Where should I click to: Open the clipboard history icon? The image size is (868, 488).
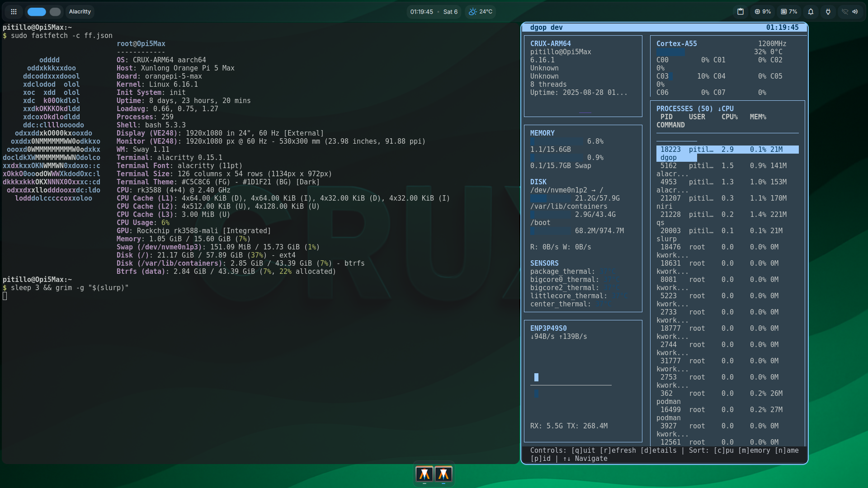pyautogui.click(x=741, y=12)
